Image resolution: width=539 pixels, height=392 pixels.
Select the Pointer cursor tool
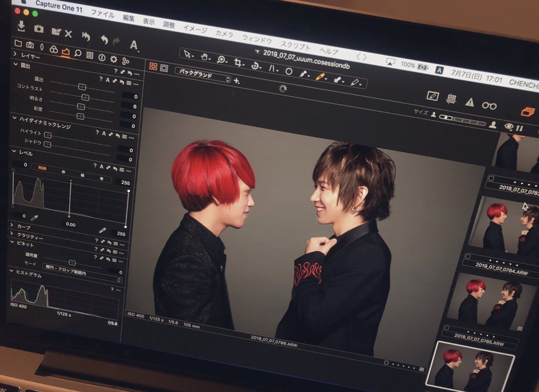[x=188, y=54]
